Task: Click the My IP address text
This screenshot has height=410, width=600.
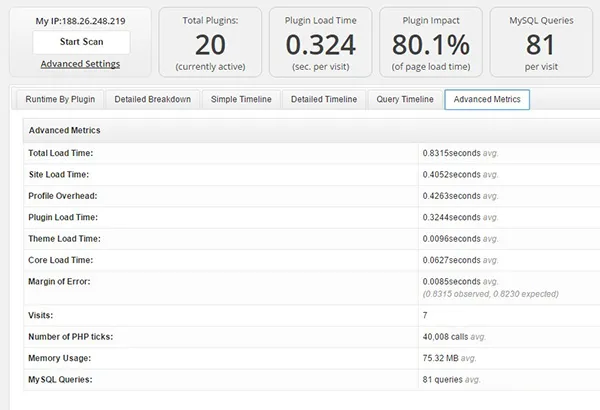Action: [80, 20]
